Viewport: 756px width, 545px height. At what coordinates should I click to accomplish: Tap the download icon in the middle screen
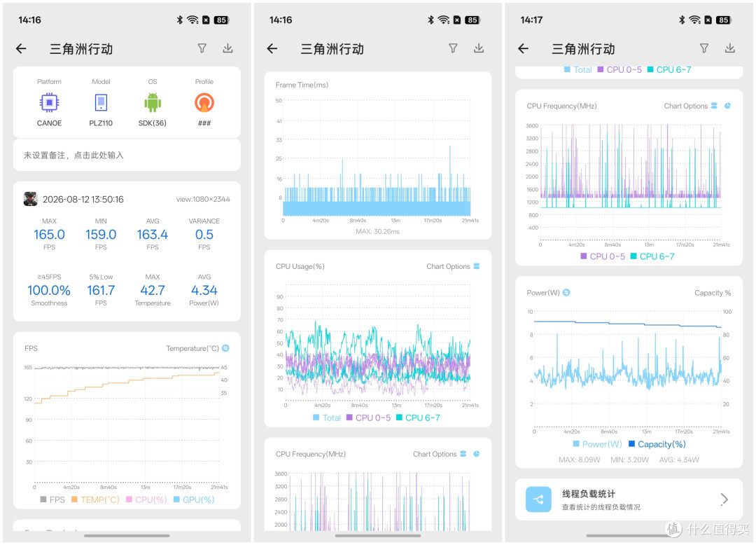tap(479, 48)
